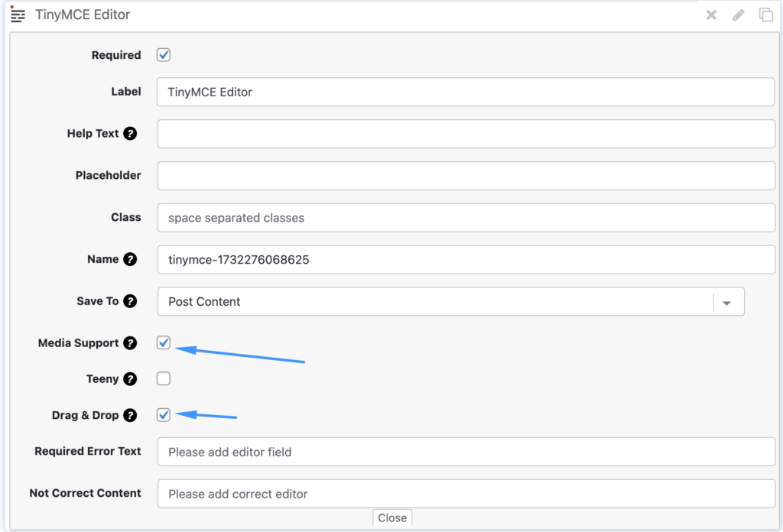
Task: Enable the Teeny checkbox
Action: pos(164,378)
